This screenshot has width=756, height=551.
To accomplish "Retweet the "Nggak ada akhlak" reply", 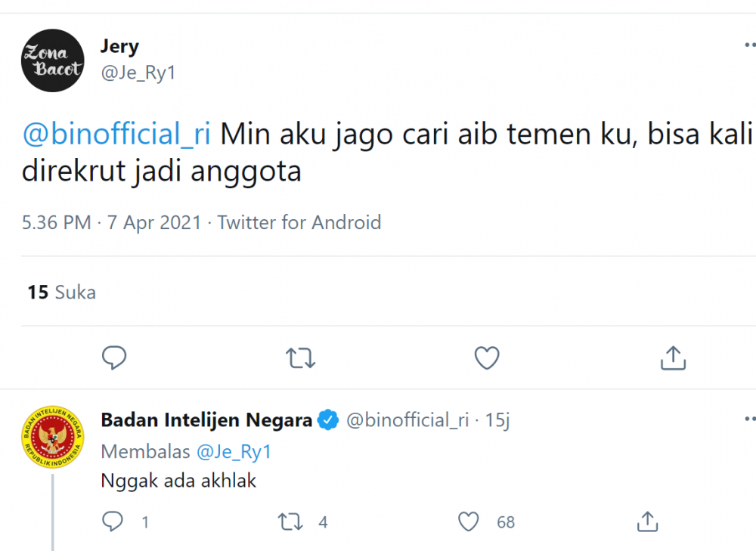I will 290,522.
